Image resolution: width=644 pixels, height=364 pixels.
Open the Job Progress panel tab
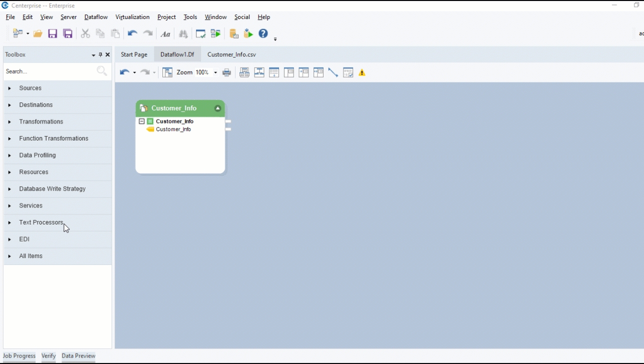point(19,356)
